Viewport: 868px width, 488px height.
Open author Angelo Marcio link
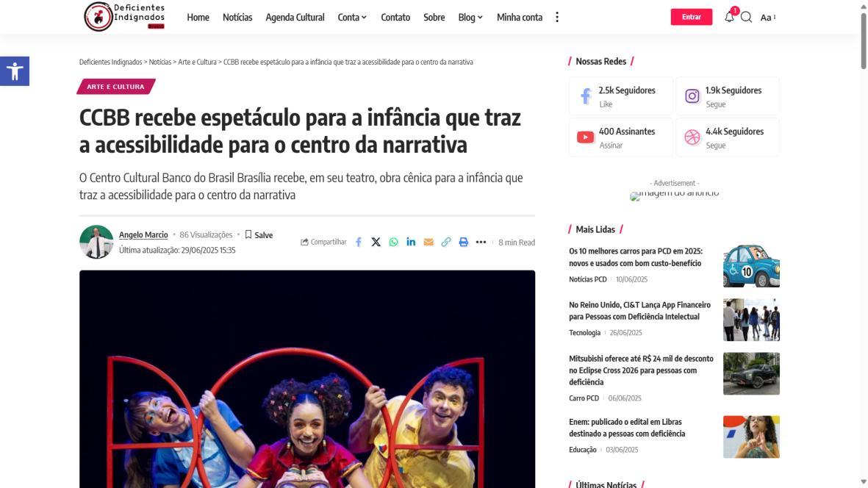143,234
